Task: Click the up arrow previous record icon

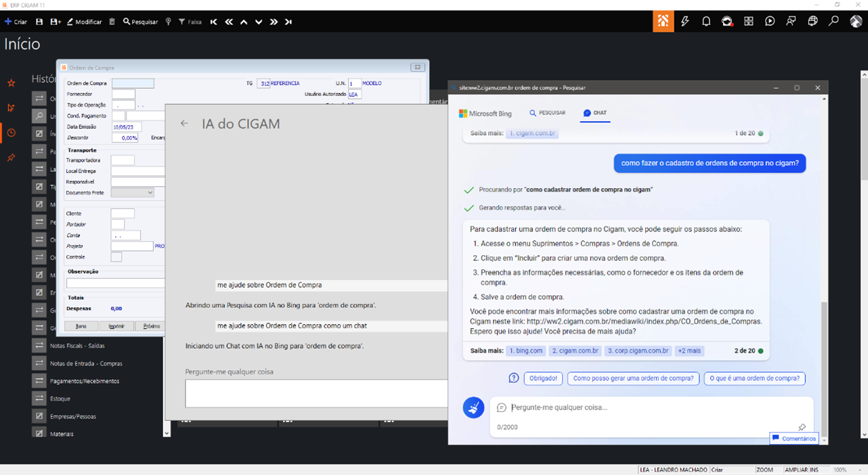Action: [244, 22]
